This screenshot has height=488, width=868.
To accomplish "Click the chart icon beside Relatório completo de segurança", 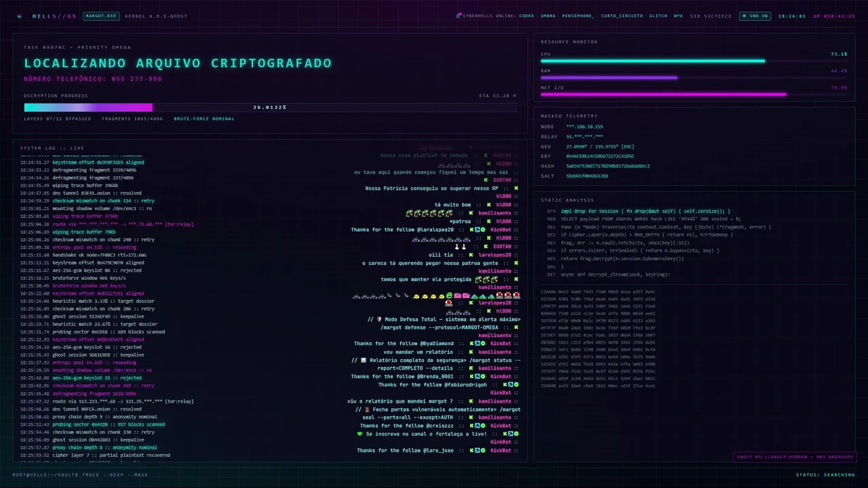I will pyautogui.click(x=364, y=360).
